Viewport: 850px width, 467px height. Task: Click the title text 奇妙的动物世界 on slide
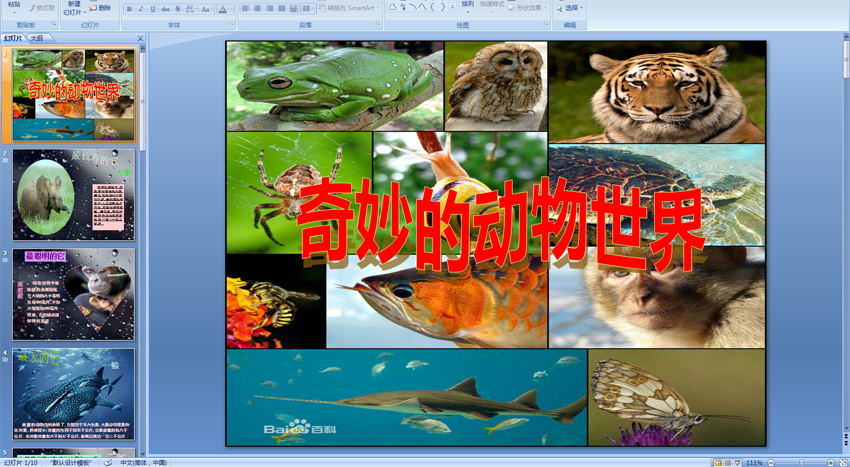(500, 222)
